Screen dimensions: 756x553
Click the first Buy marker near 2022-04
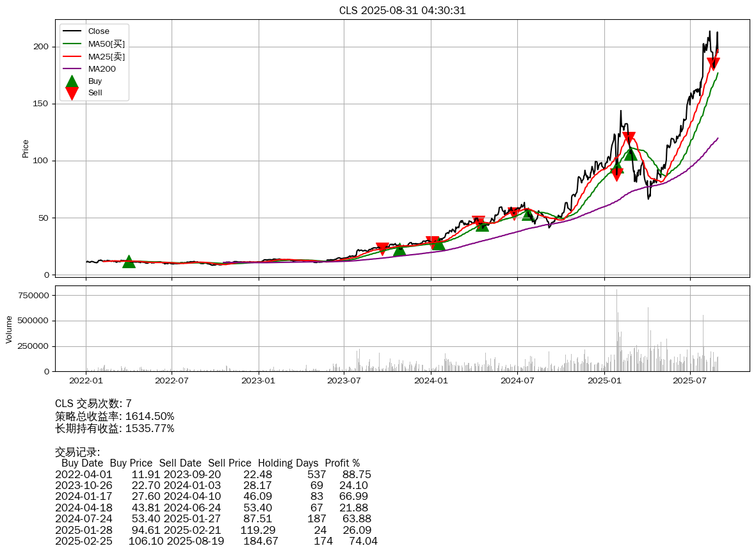(x=129, y=261)
